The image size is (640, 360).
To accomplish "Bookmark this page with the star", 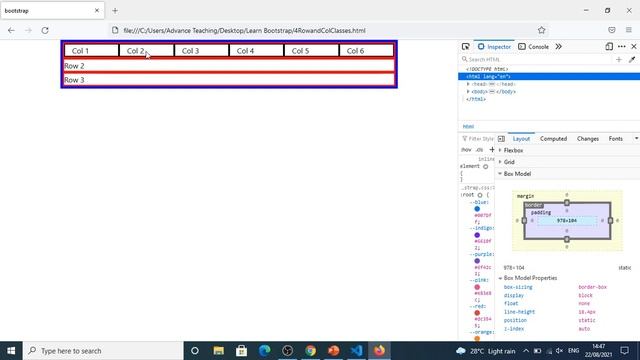I will (542, 30).
